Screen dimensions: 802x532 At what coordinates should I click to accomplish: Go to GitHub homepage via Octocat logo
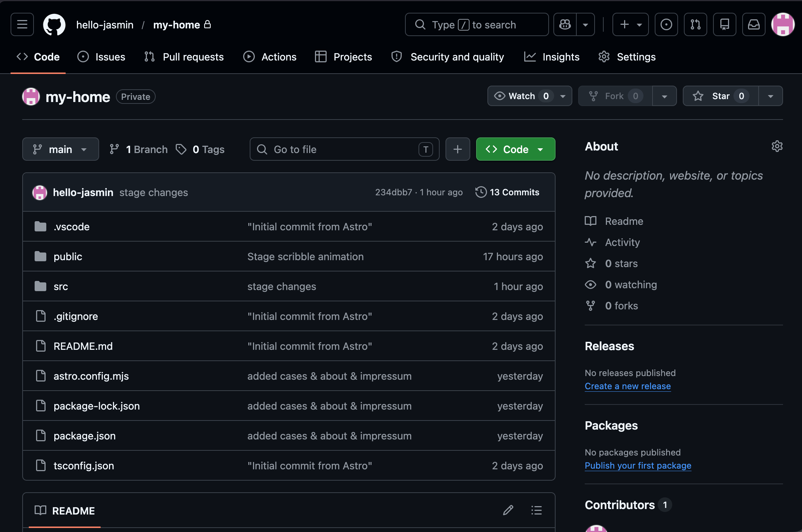coord(54,24)
